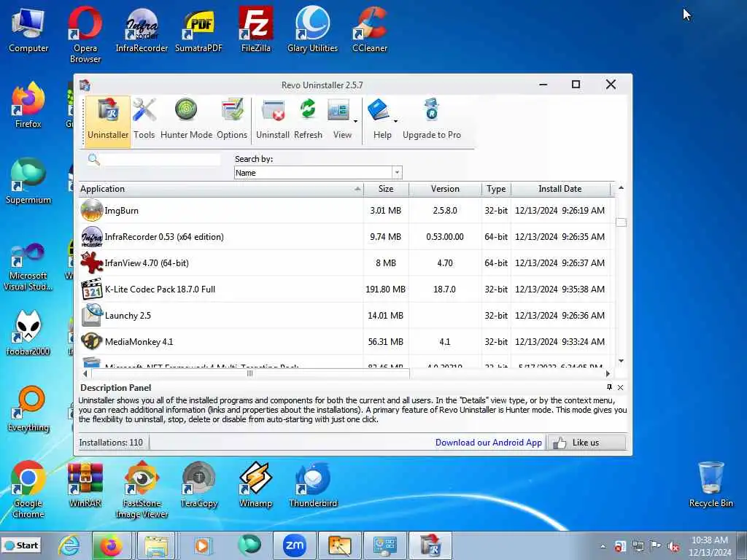Select InfraRecorder 0.53 (x64 edition) row

tap(347, 237)
